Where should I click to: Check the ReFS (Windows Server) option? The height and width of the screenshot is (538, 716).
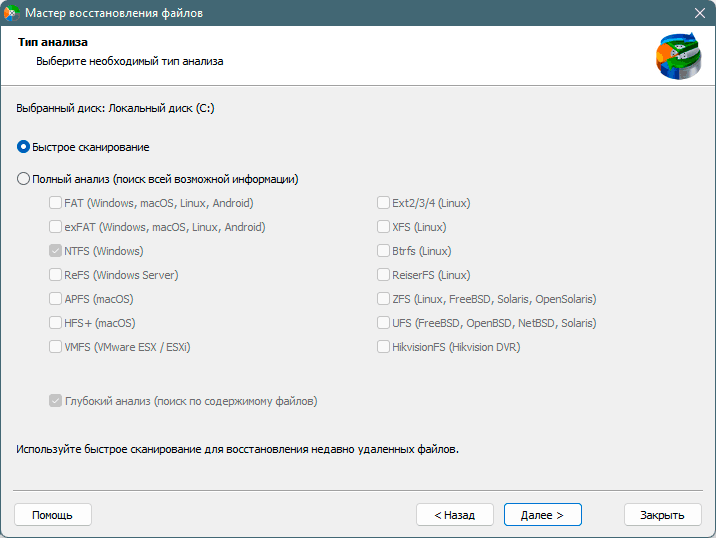tap(55, 274)
